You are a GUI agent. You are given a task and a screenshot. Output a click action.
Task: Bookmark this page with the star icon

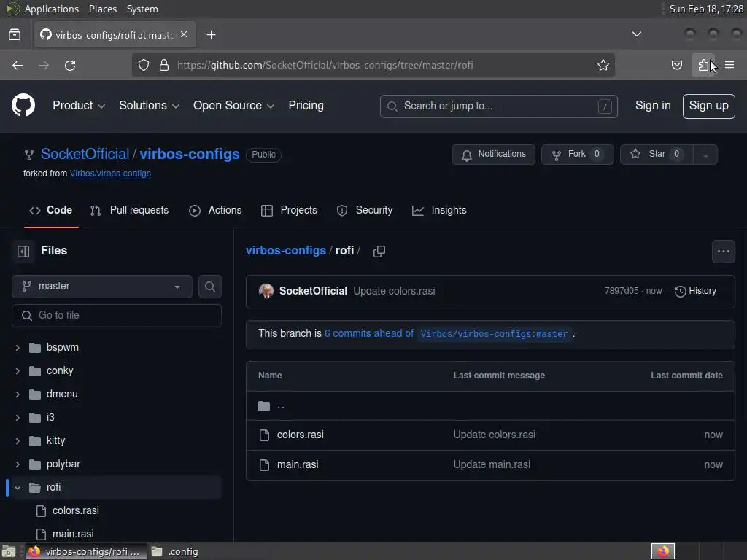pos(603,65)
